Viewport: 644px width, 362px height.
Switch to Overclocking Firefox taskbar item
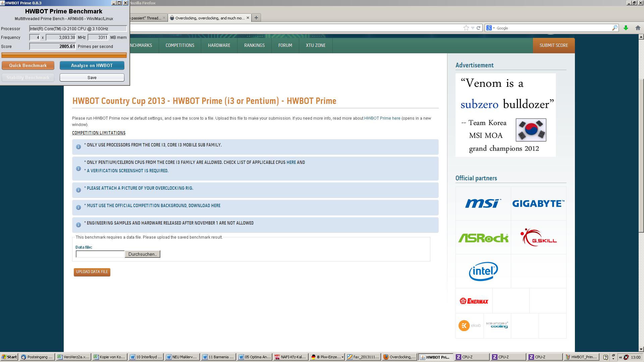(400, 357)
